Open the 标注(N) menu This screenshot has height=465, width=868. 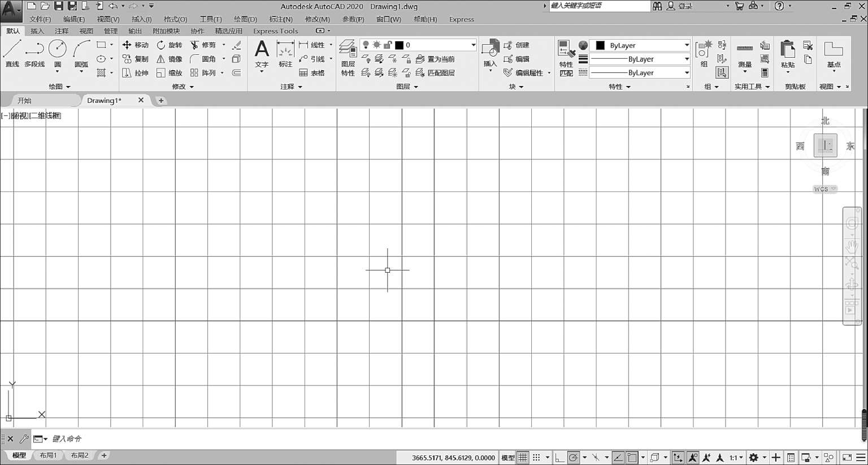pos(281,19)
